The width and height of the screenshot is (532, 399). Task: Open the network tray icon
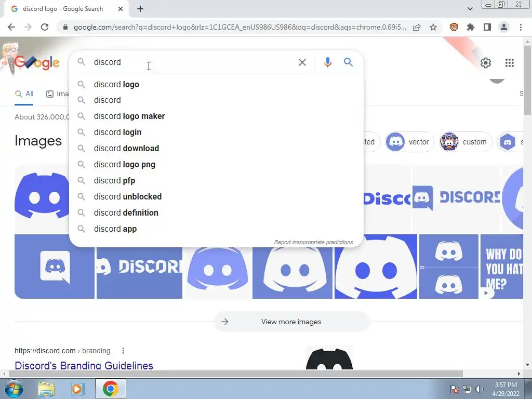[x=467, y=389]
